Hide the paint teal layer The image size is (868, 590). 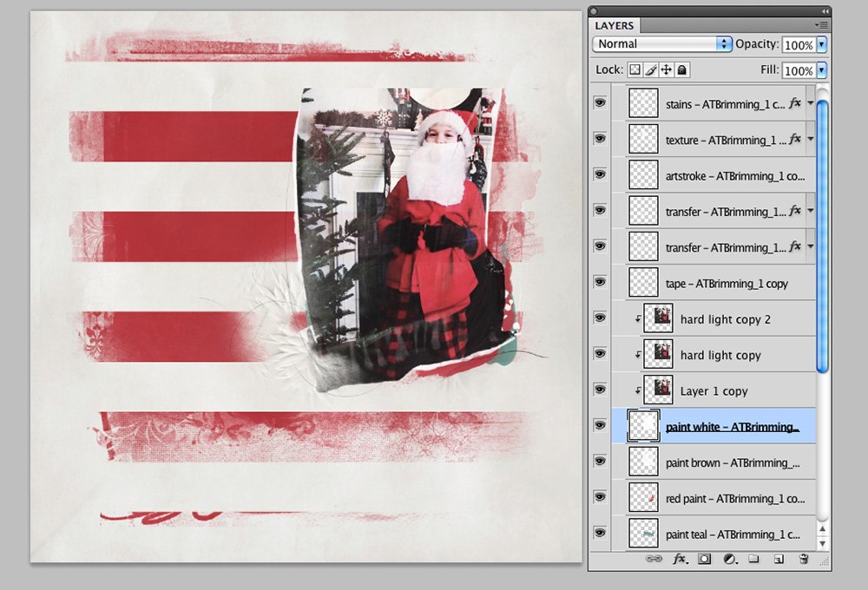(600, 533)
